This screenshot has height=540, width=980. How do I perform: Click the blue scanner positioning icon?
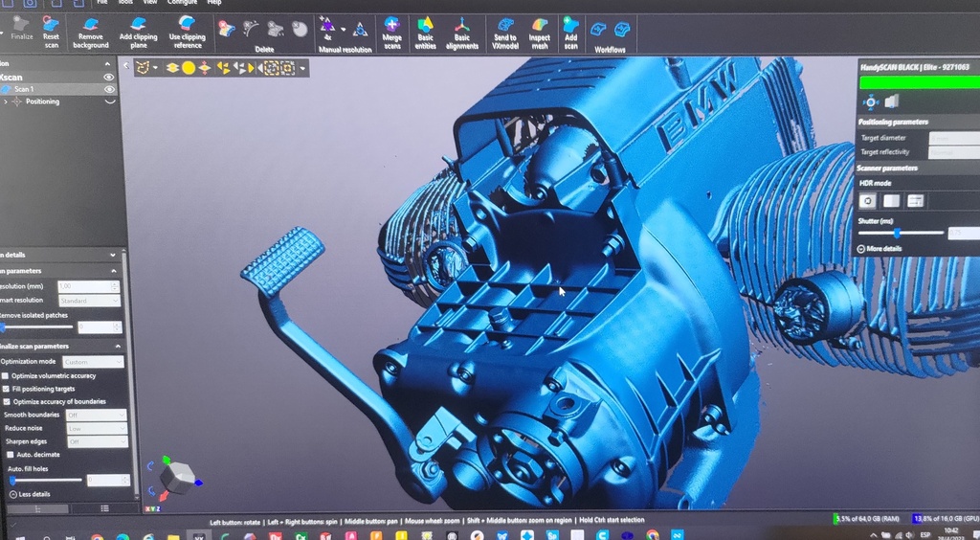(x=870, y=101)
